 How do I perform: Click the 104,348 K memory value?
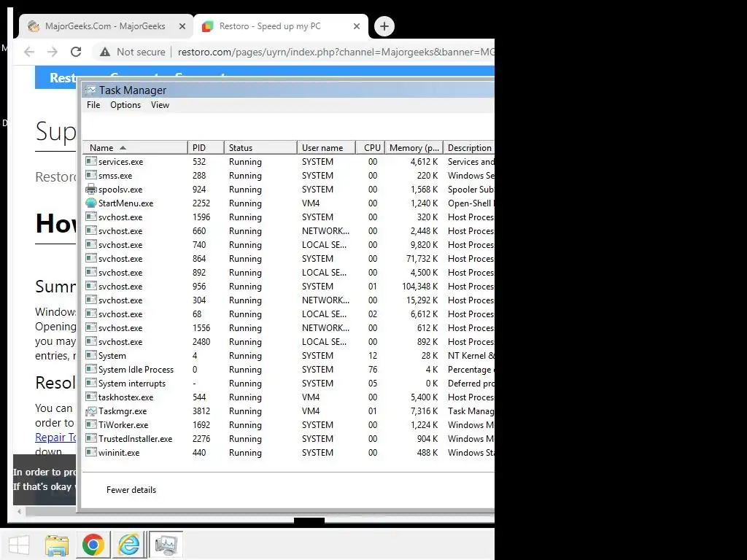pos(419,286)
